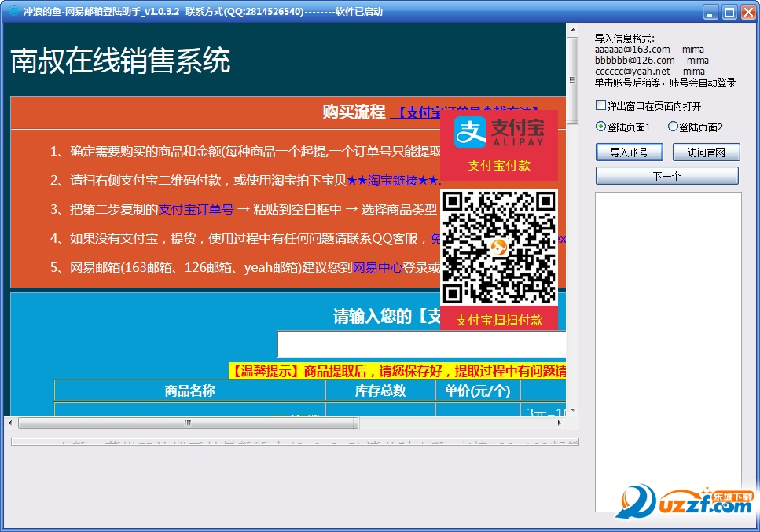Click the empty account list box
The image size is (760, 532).
click(668, 352)
